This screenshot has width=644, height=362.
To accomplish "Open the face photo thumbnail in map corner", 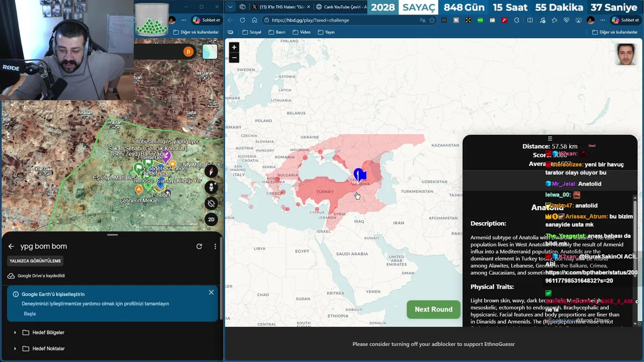I will [x=626, y=54].
